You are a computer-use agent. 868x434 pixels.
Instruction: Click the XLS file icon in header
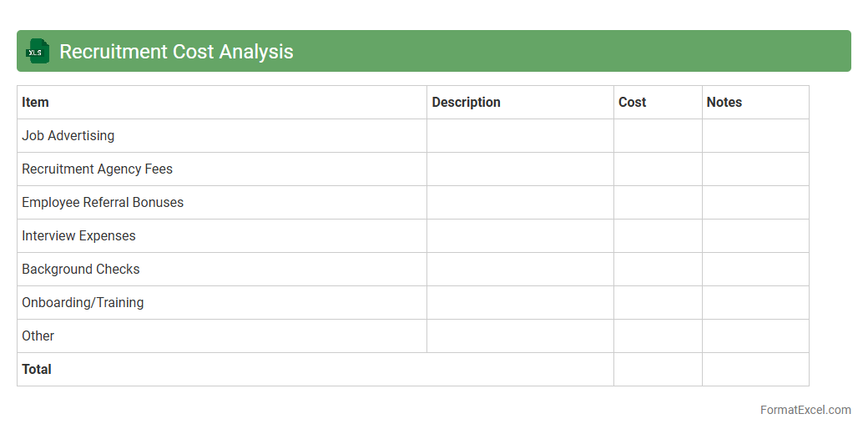[38, 51]
